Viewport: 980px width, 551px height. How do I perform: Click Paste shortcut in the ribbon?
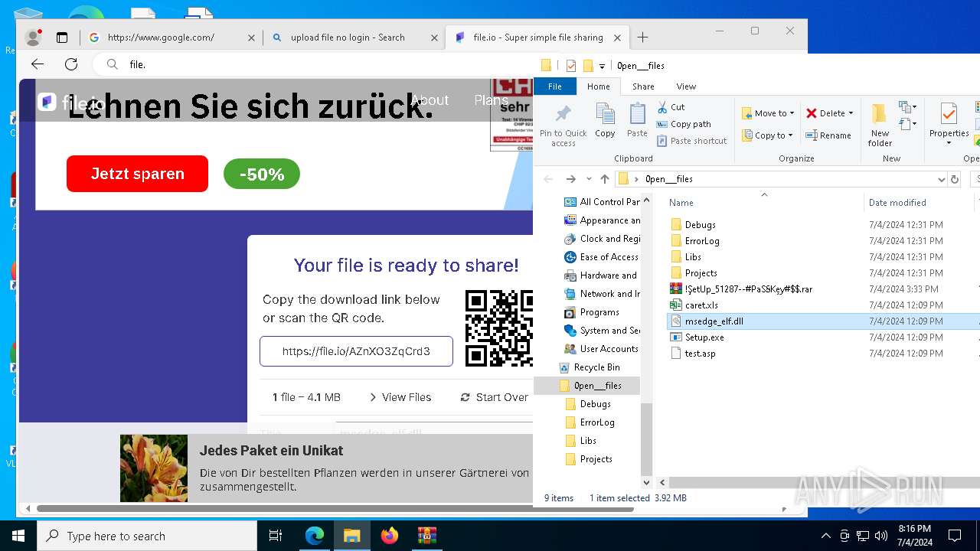(x=691, y=141)
